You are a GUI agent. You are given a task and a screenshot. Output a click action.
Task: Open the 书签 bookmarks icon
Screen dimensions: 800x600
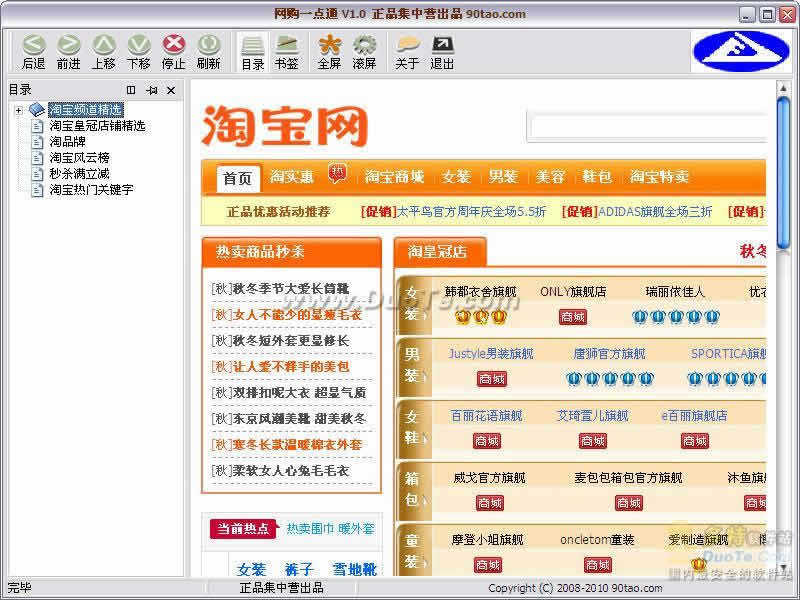click(287, 52)
